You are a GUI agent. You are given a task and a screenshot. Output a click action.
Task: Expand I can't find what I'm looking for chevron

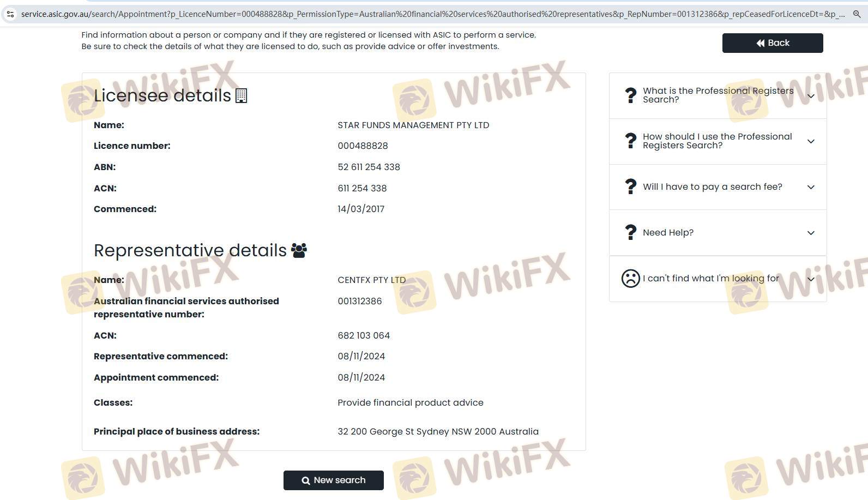point(811,279)
